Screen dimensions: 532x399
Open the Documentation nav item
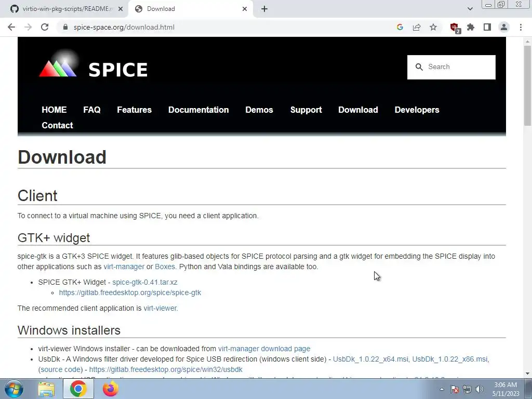click(x=198, y=110)
